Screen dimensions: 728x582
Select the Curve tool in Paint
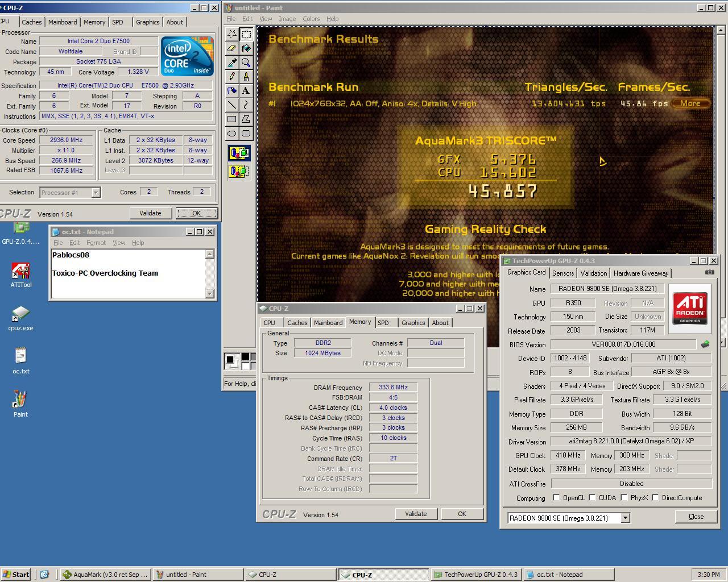[x=246, y=105]
